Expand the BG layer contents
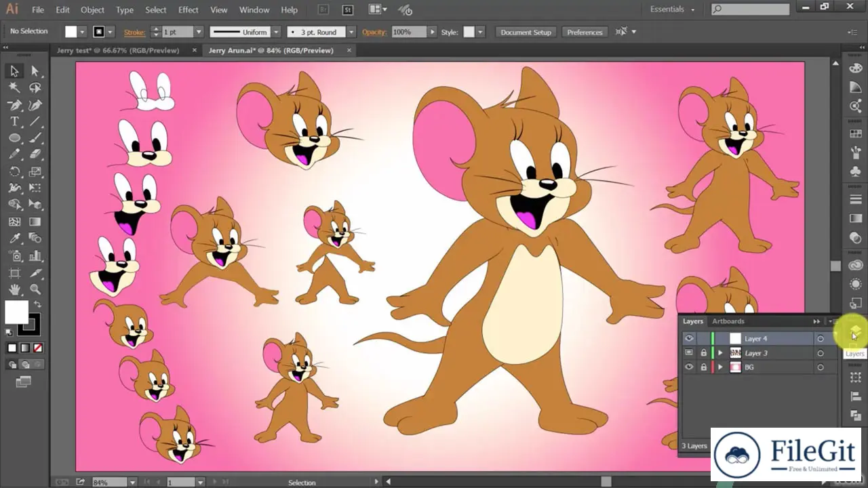Image resolution: width=868 pixels, height=488 pixels. (x=720, y=367)
